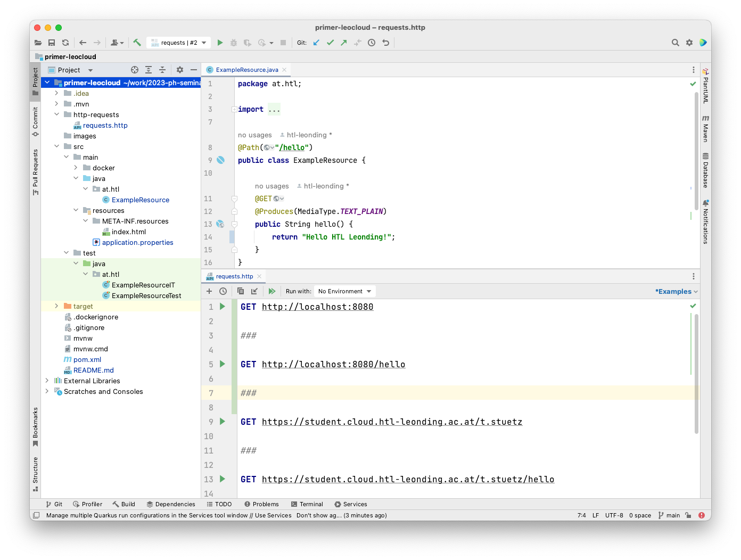This screenshot has width=741, height=560.
Task: Expand External Libraries node
Action: pyautogui.click(x=47, y=381)
